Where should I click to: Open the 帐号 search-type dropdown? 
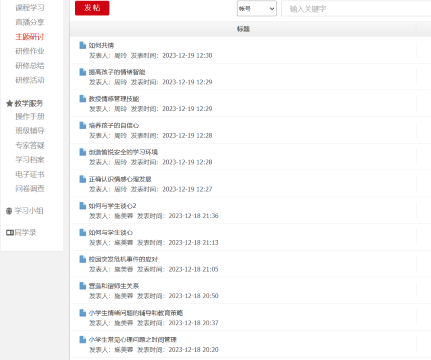click(x=257, y=9)
